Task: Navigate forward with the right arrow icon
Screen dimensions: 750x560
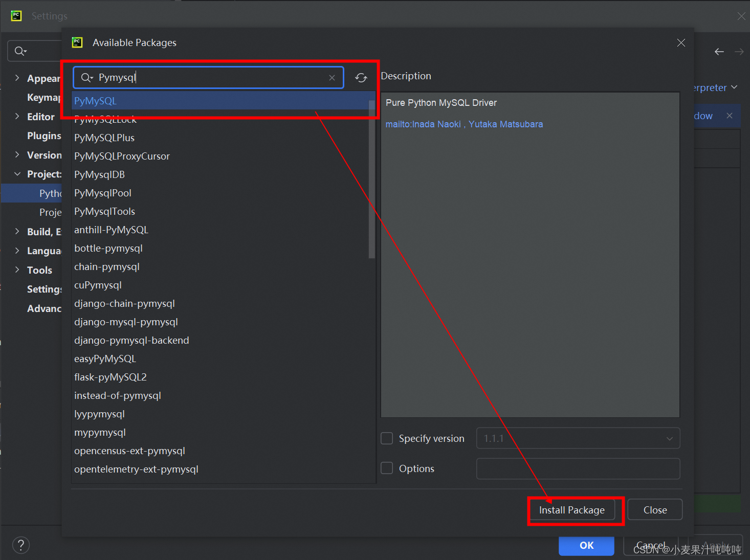Action: (739, 51)
